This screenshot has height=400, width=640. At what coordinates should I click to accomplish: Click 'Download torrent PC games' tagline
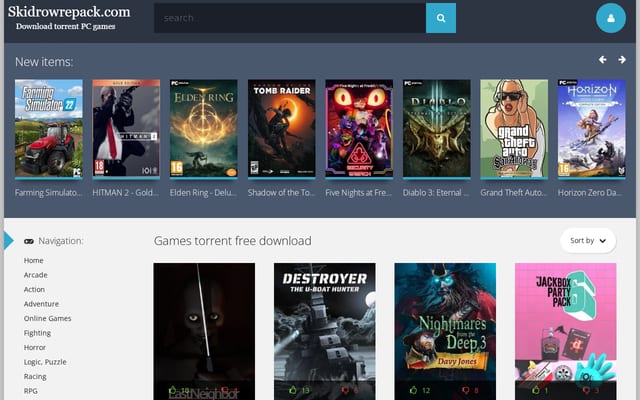click(x=66, y=27)
